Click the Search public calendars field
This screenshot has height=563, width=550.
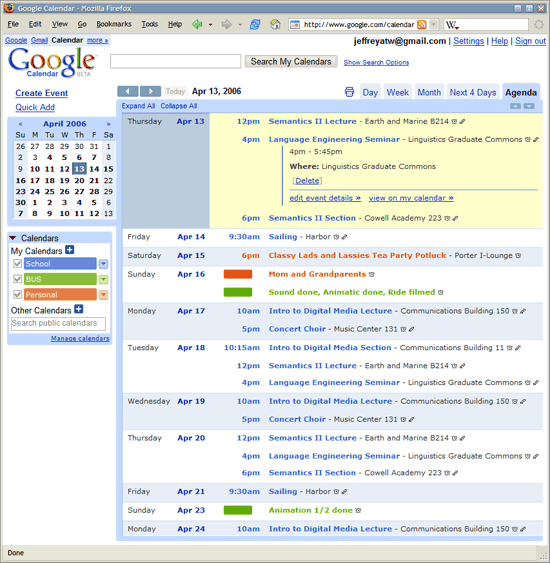58,324
